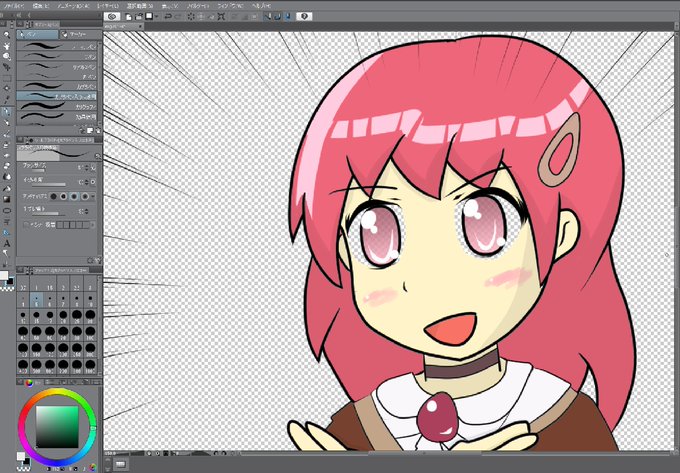Select the Balloon tool

pyautogui.click(x=7, y=254)
